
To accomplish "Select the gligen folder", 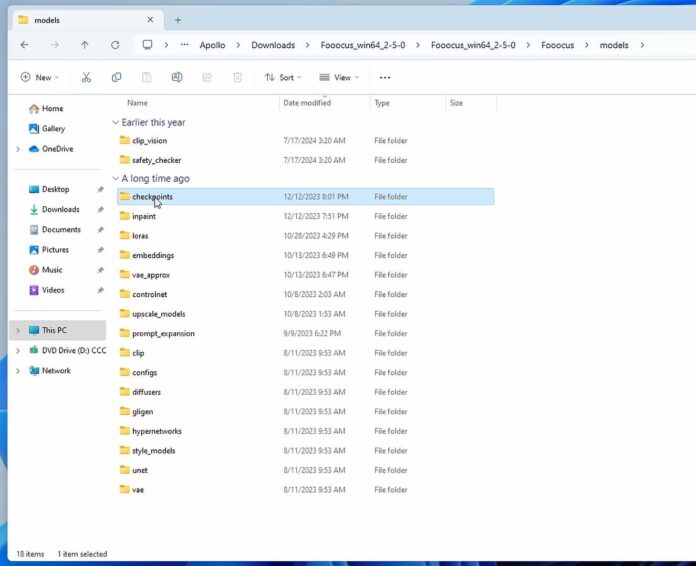I will (305, 412).
